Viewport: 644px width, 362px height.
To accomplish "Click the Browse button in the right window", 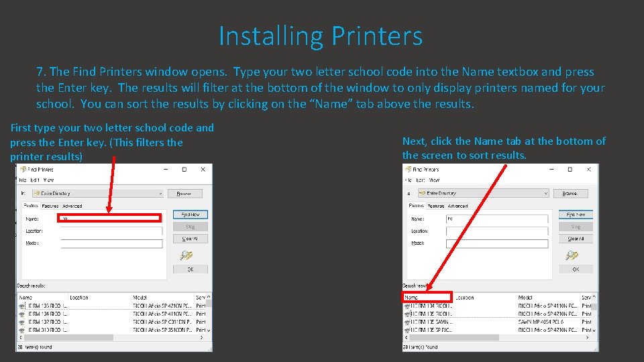I will (570, 193).
